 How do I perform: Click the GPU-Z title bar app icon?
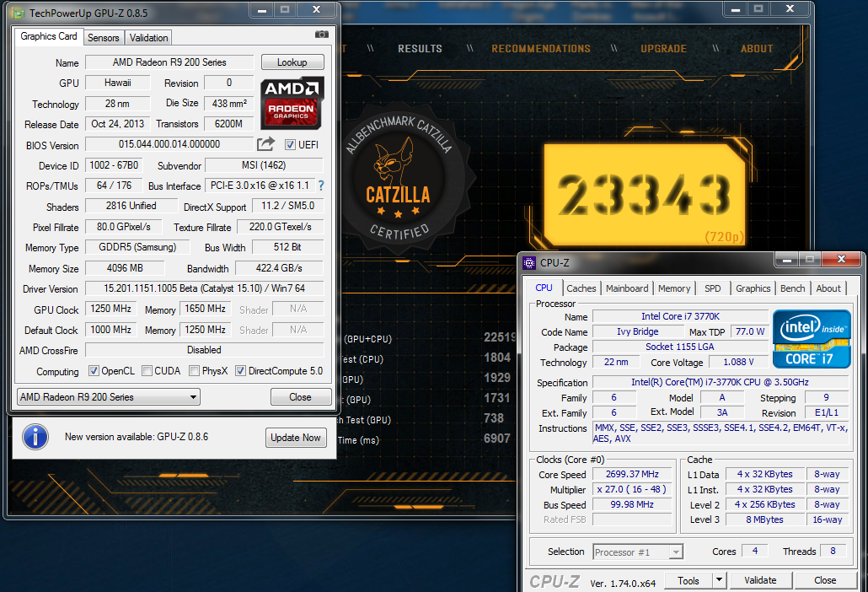[x=19, y=13]
